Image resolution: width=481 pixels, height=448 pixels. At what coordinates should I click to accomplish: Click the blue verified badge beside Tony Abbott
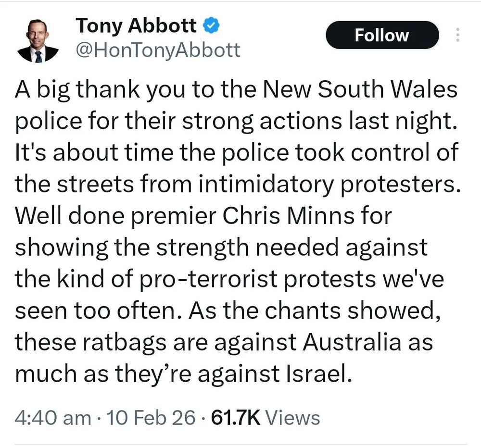click(x=210, y=26)
